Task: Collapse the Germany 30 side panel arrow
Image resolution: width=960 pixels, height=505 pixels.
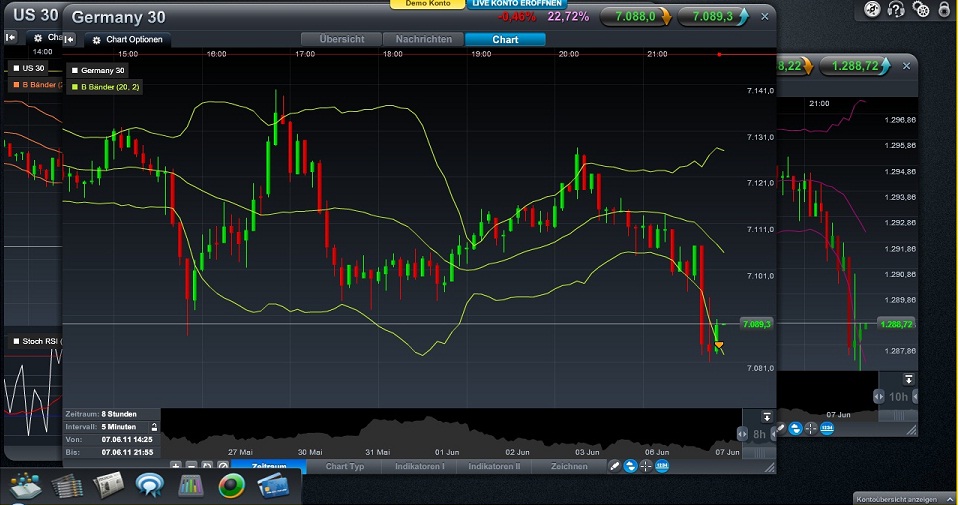Action: tap(69, 39)
